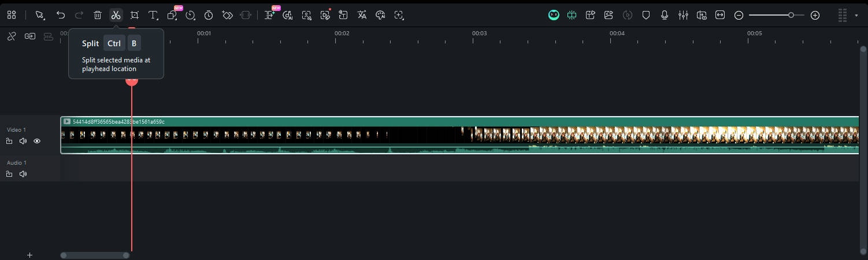Adjust the timeline zoom slider handle
868x260 pixels.
791,16
